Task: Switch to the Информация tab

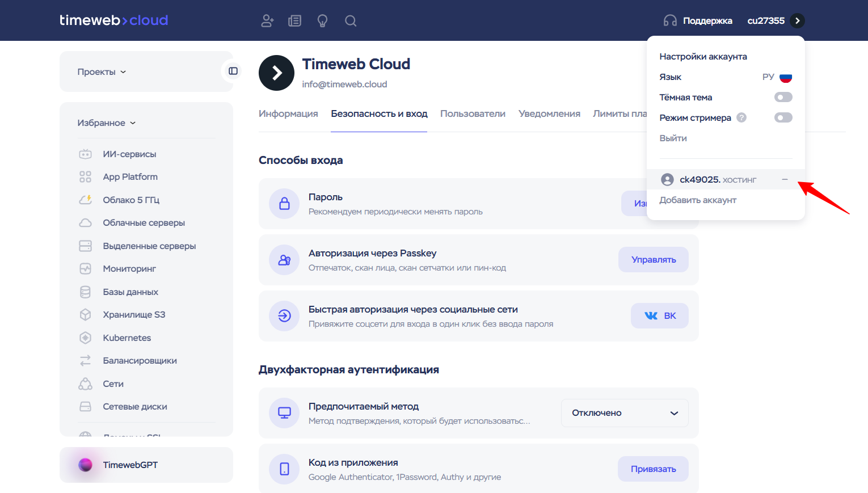Action: [288, 114]
